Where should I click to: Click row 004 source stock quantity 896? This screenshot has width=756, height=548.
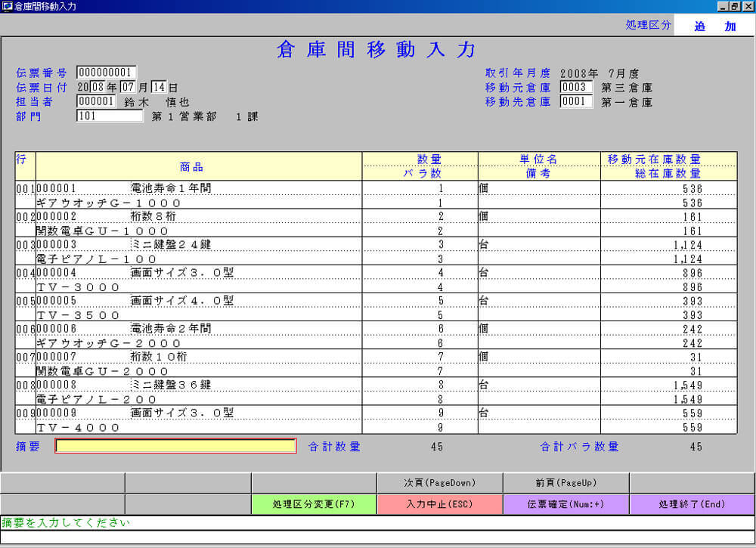[x=692, y=273]
